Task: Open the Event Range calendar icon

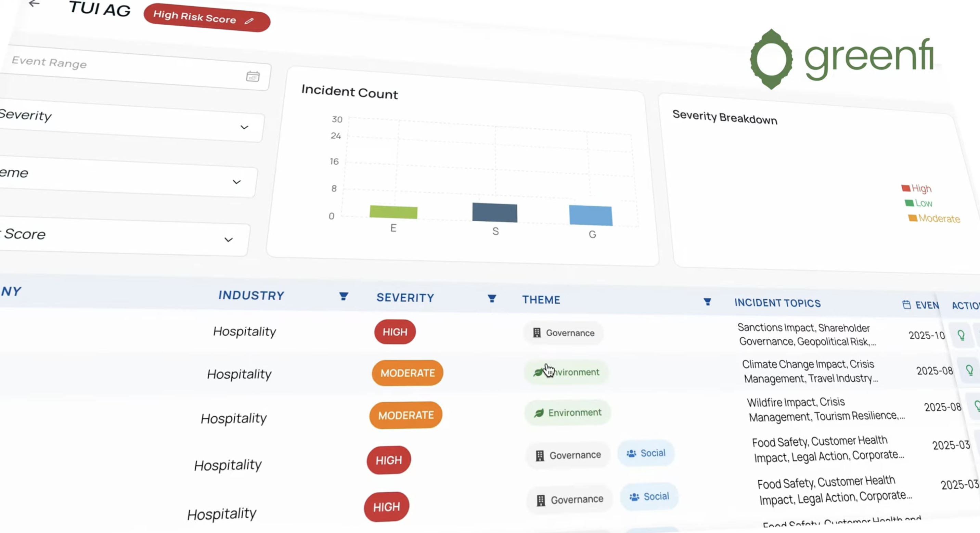Action: pos(253,77)
